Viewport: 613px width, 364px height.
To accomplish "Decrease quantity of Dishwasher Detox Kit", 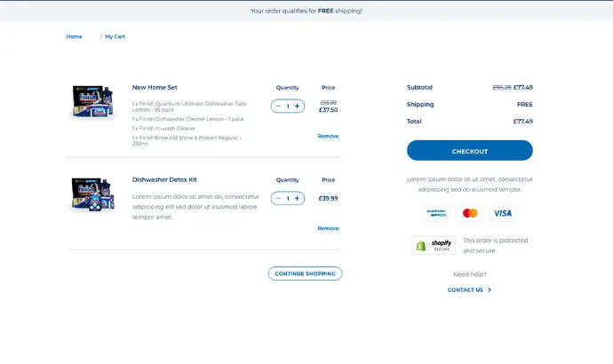I will pyautogui.click(x=278, y=199).
